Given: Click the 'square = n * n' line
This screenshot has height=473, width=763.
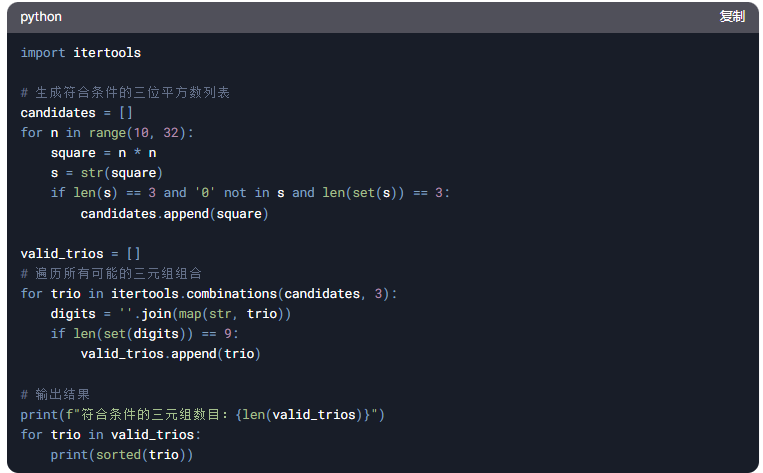Looking at the screenshot, I should click(104, 153).
